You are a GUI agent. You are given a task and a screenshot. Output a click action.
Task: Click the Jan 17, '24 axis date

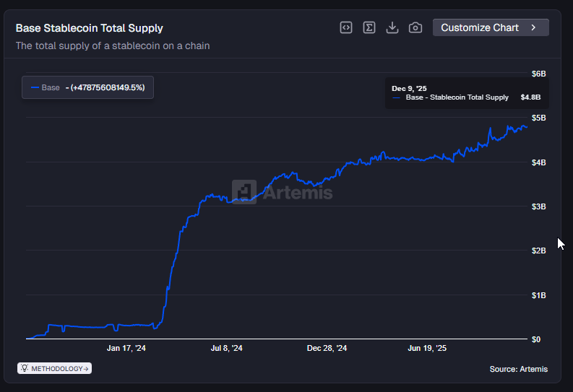(126, 348)
